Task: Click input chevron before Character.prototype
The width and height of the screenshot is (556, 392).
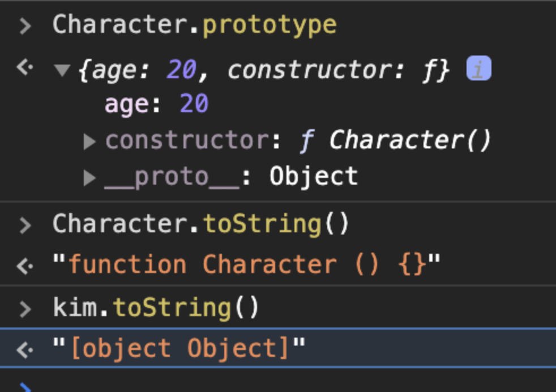Action: 25,26
